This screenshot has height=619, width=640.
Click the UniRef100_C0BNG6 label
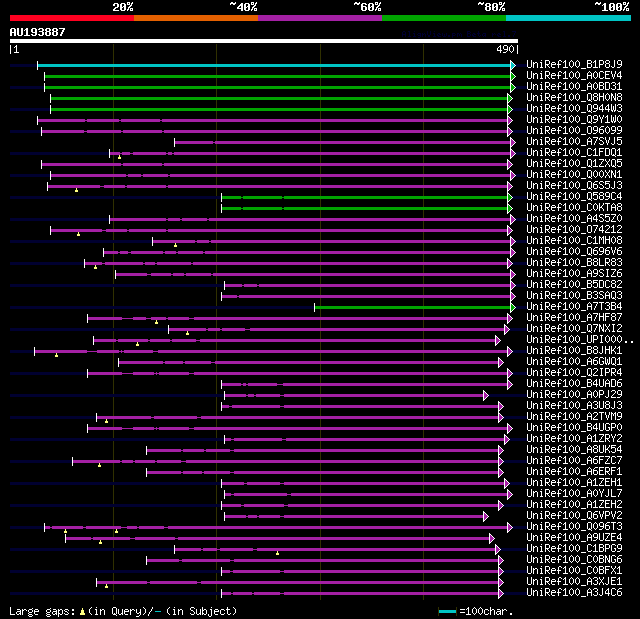tap(574, 560)
